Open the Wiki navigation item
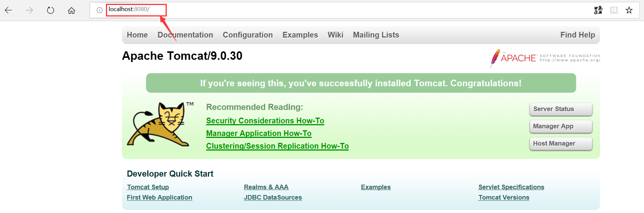The image size is (644, 213). (335, 35)
